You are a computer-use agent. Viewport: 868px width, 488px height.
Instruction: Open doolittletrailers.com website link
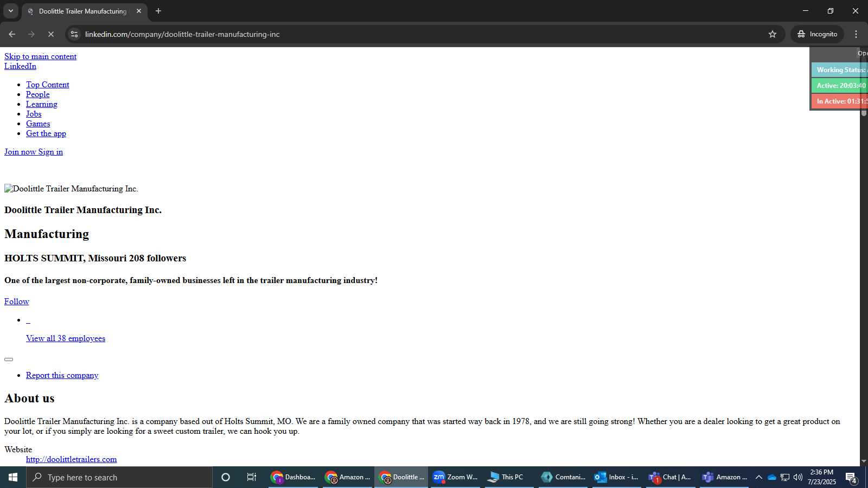pos(72,459)
